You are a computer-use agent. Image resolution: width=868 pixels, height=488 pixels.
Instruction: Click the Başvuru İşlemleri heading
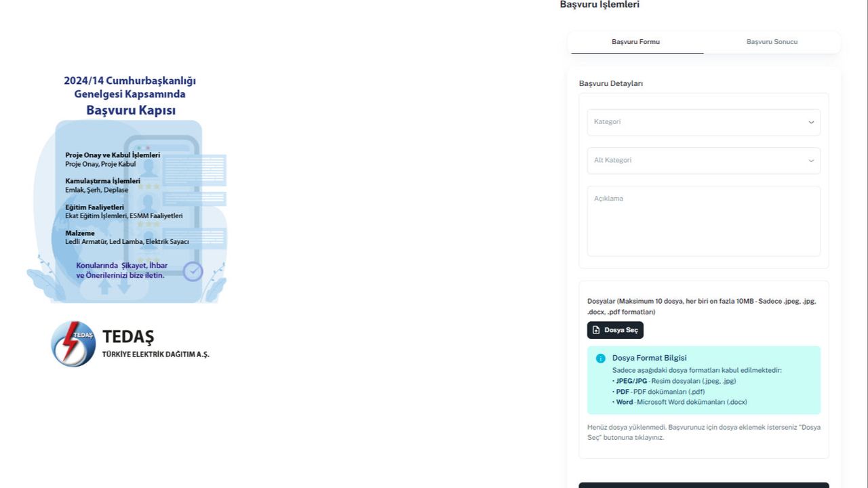(599, 5)
